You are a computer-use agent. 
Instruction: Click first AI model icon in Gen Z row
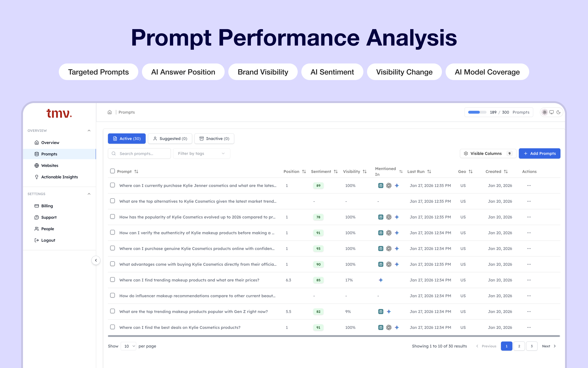[381, 311]
